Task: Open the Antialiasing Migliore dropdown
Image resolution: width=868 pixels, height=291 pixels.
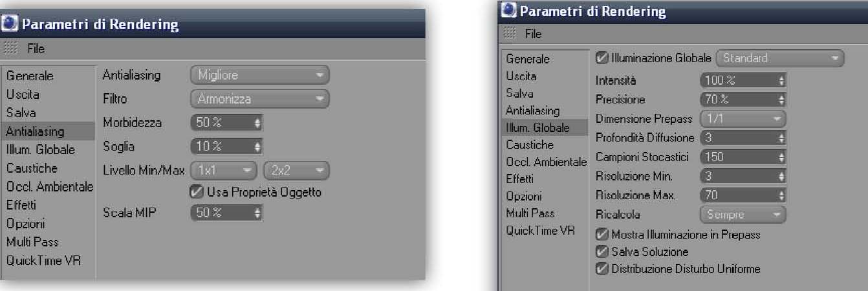Action: pyautogui.click(x=259, y=75)
